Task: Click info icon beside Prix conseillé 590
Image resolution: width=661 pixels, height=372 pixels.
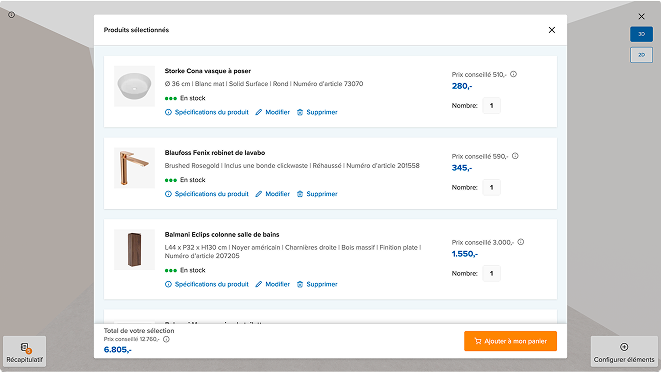Action: (x=515, y=156)
